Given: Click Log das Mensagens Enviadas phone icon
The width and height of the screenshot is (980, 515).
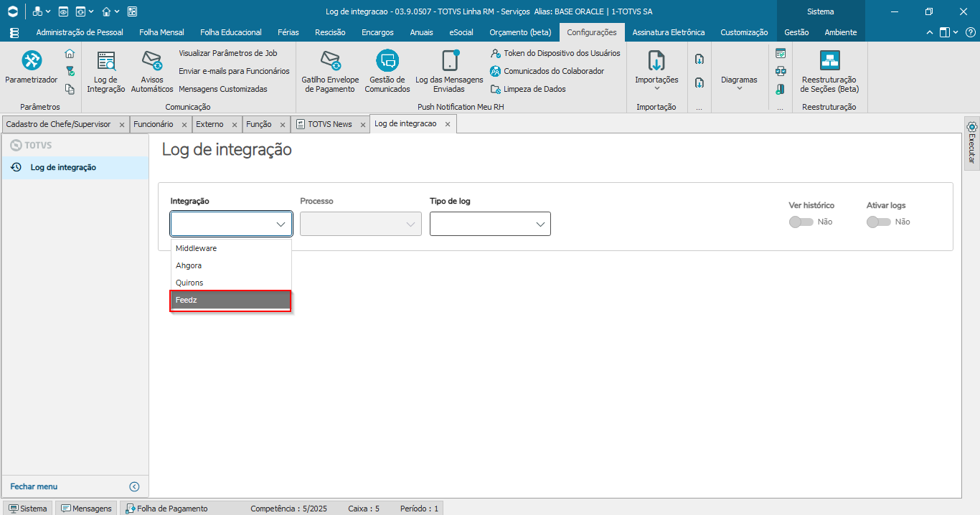Looking at the screenshot, I should [x=449, y=61].
